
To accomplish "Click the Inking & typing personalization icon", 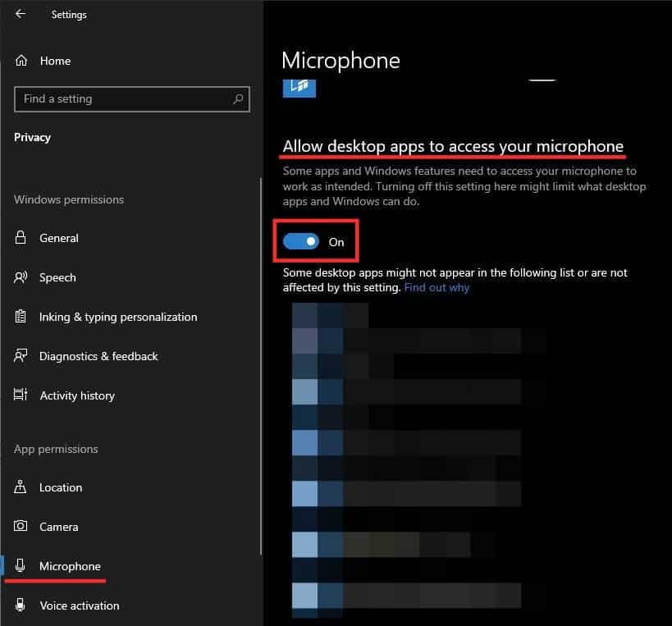I will (22, 317).
